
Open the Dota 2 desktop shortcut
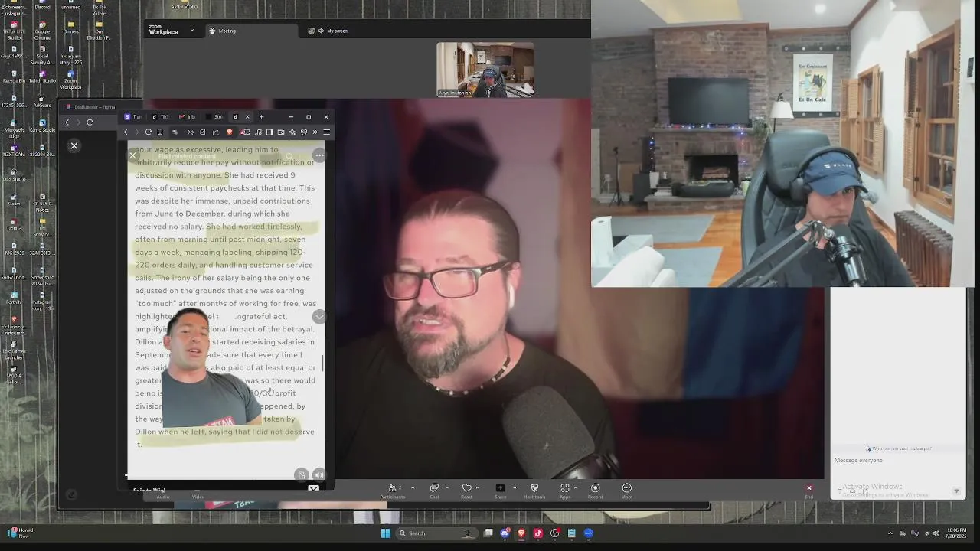tap(14, 224)
